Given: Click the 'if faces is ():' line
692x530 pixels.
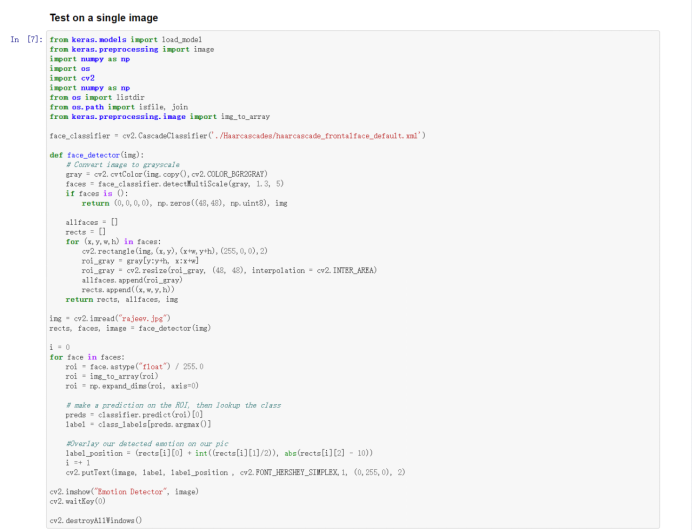Looking at the screenshot, I should pos(97,194).
